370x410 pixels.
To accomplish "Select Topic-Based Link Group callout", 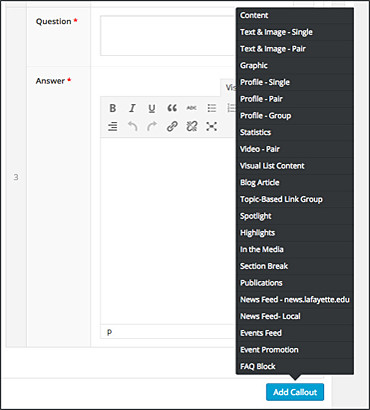I will click(x=295, y=199).
